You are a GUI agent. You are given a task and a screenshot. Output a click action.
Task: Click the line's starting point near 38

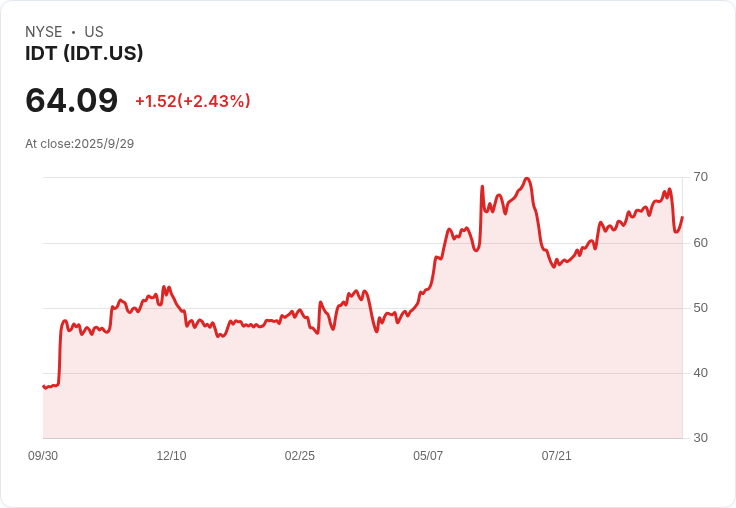[44, 386]
